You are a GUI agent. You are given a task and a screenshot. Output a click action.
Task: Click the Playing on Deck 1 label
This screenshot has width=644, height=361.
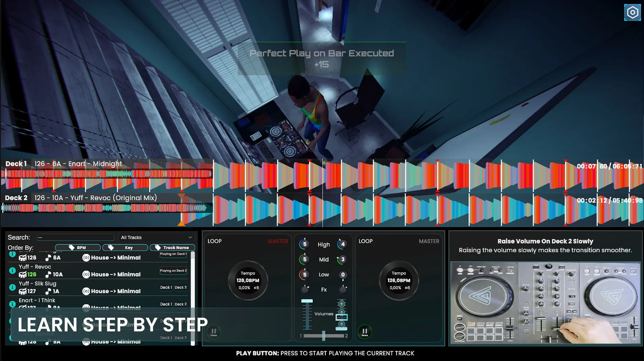click(x=173, y=254)
